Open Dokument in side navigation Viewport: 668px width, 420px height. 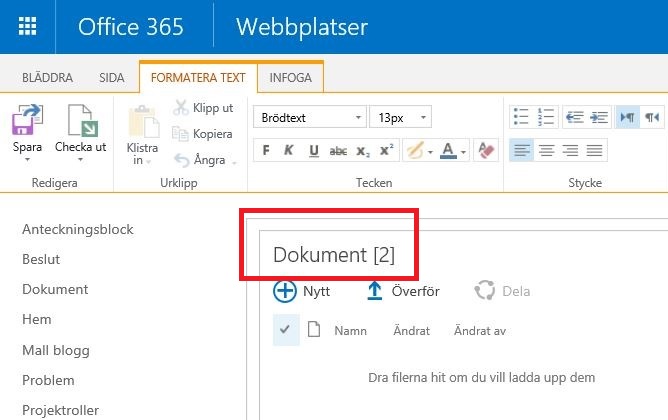point(55,289)
